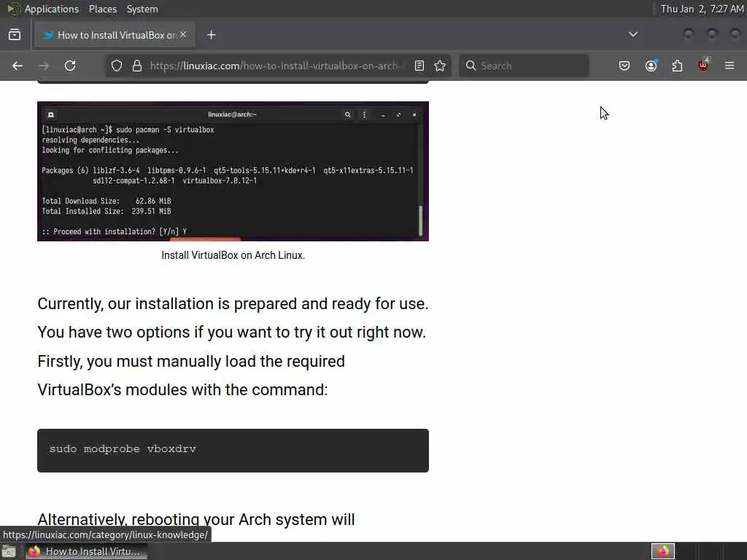Go back to the previous page
Image resolution: width=747 pixels, height=560 pixels.
18,66
